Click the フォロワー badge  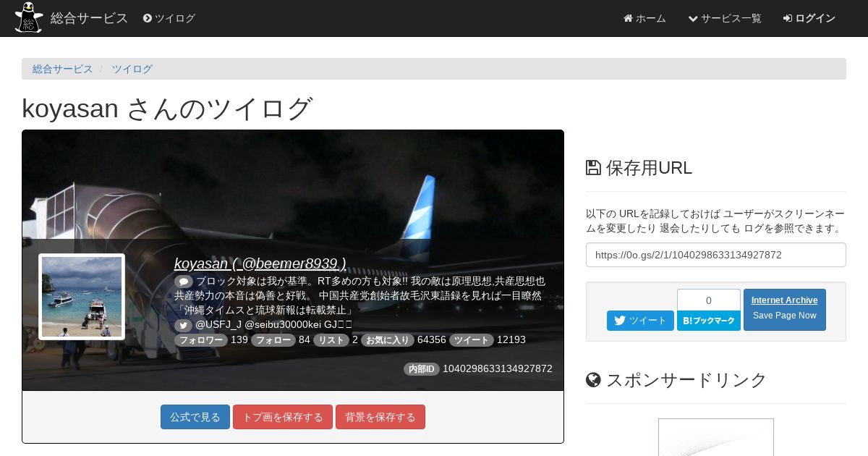tap(201, 340)
